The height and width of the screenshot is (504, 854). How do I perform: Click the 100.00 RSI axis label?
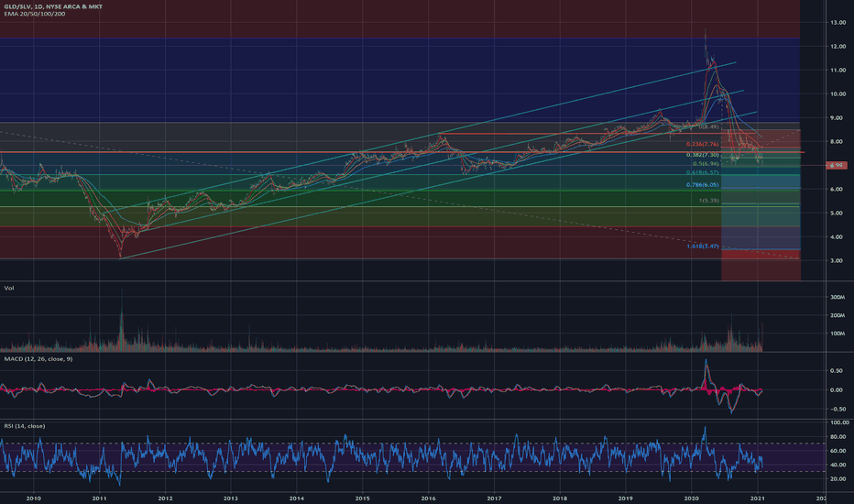pyautogui.click(x=838, y=422)
